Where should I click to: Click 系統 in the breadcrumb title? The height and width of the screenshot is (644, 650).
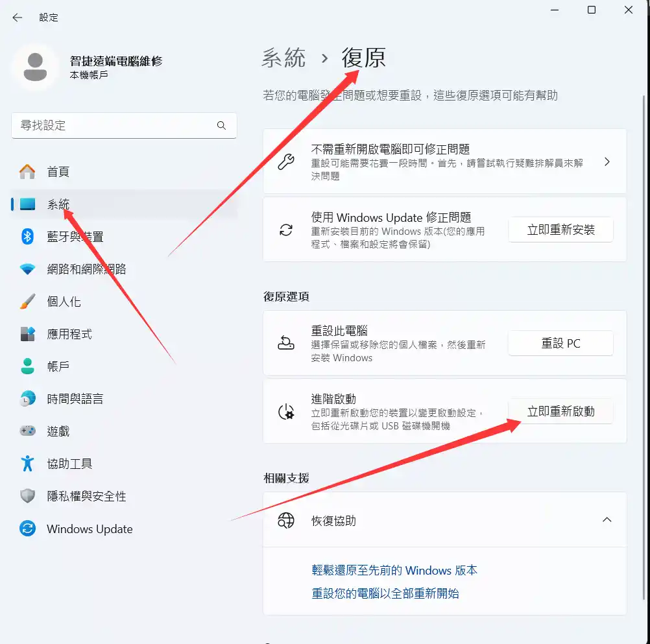click(x=283, y=58)
